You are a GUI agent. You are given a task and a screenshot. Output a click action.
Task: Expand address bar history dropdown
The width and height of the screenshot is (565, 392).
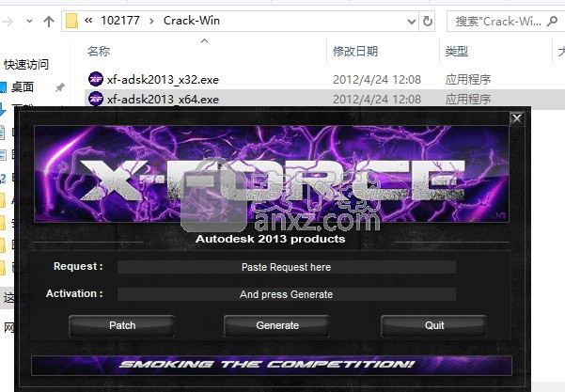click(412, 22)
